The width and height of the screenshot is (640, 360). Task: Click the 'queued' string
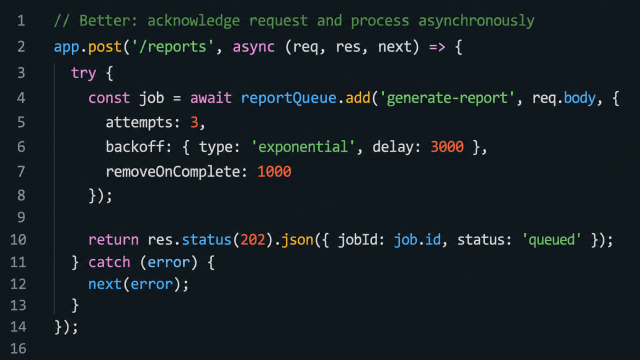(x=551, y=240)
